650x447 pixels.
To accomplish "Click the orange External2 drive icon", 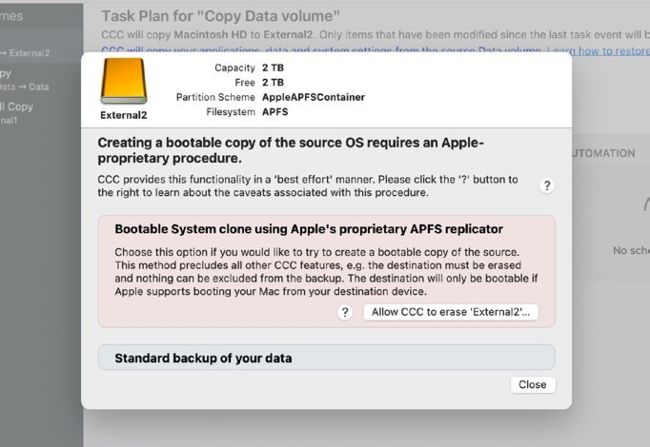I will (x=124, y=82).
